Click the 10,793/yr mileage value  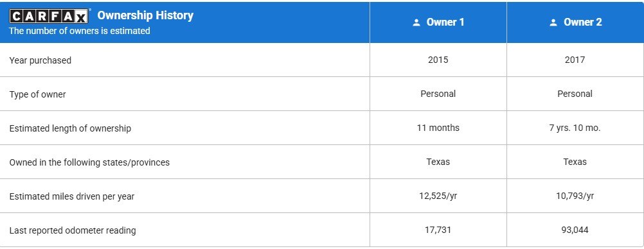pos(575,196)
